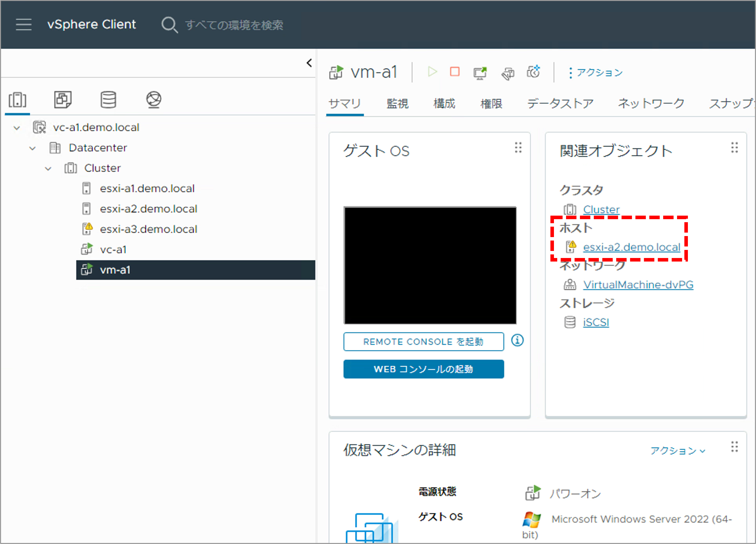Collapse the vc-a1.demo.local tree node
Screen dimensions: 756x544
tap(17, 128)
